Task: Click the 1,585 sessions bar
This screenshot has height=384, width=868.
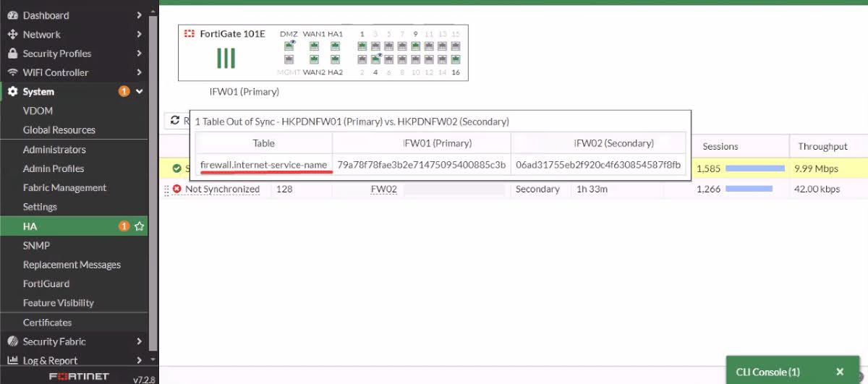Action: pyautogui.click(x=755, y=168)
